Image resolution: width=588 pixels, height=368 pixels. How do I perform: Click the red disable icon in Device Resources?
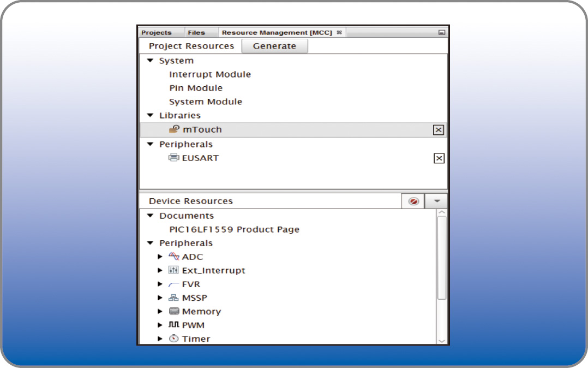413,201
